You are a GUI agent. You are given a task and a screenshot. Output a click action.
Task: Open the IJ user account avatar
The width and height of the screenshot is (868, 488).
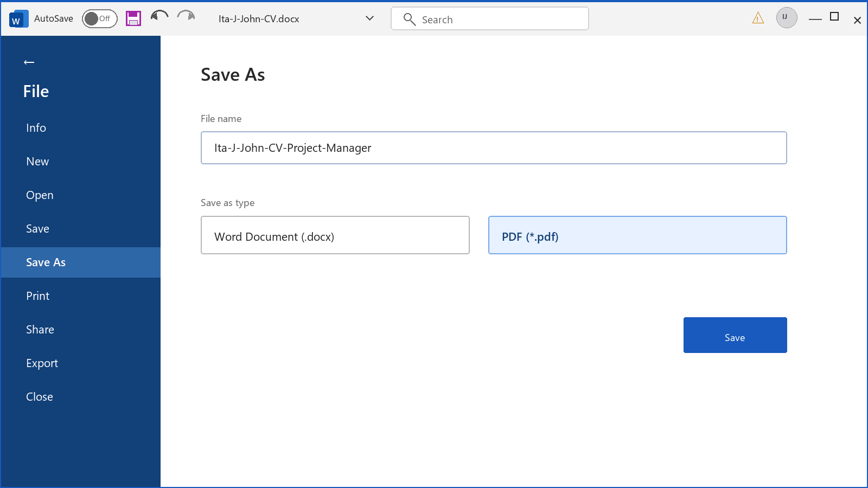[787, 18]
